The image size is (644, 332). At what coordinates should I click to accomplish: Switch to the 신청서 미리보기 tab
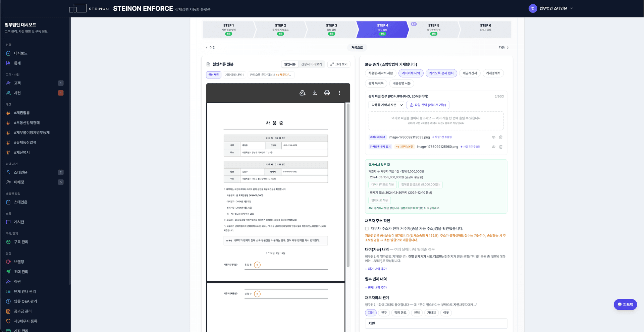pyautogui.click(x=311, y=64)
